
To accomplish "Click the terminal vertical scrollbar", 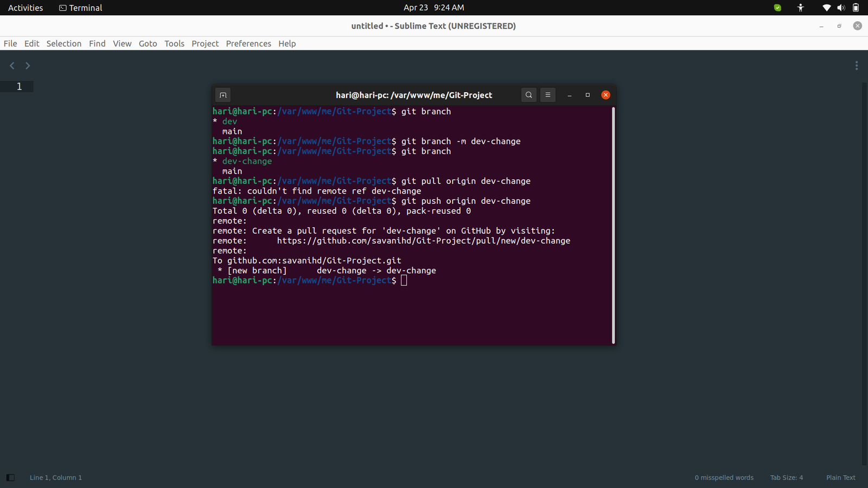I will tap(614, 225).
